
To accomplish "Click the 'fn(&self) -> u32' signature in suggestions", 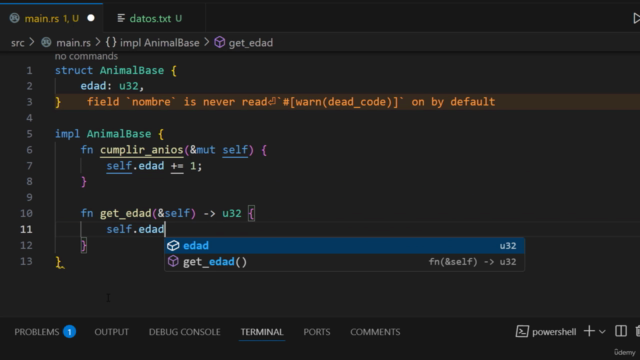I will pos(472,262).
